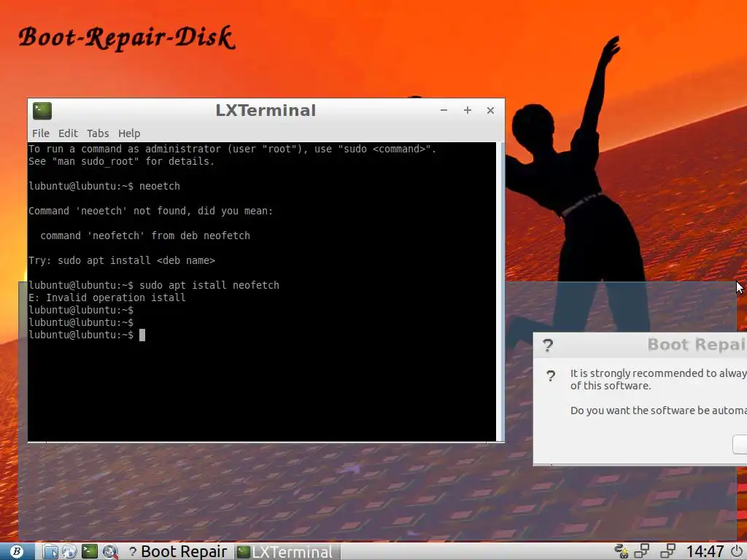This screenshot has width=747, height=560.
Task: Click the "To run a command as administrator" line
Action: pyautogui.click(x=232, y=149)
